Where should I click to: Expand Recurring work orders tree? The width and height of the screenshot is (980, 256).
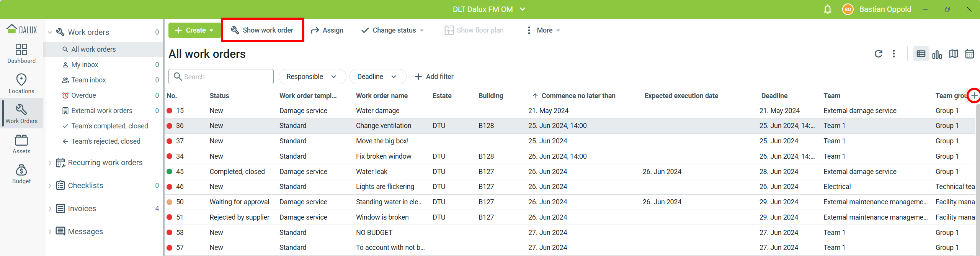[50, 162]
